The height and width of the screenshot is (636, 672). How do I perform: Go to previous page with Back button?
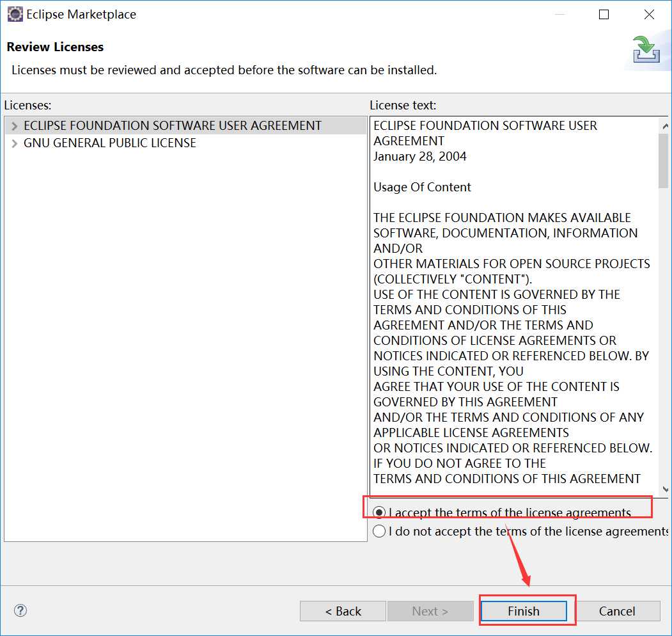point(343,610)
